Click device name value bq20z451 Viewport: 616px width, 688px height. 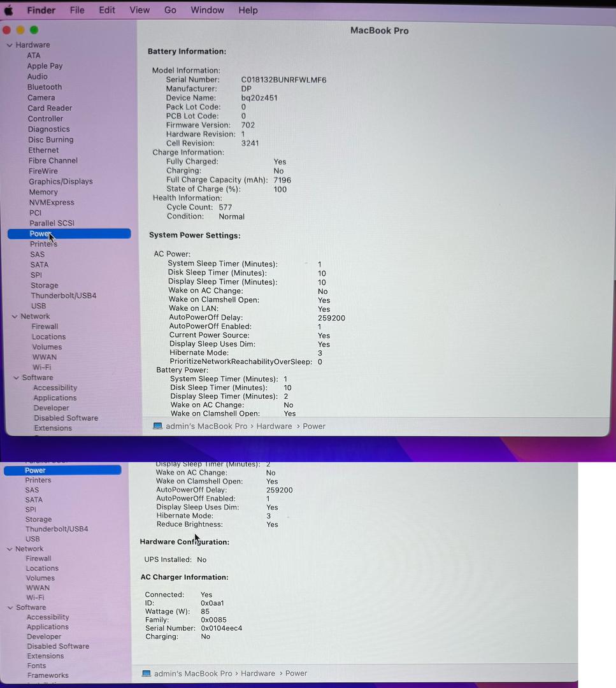(259, 98)
